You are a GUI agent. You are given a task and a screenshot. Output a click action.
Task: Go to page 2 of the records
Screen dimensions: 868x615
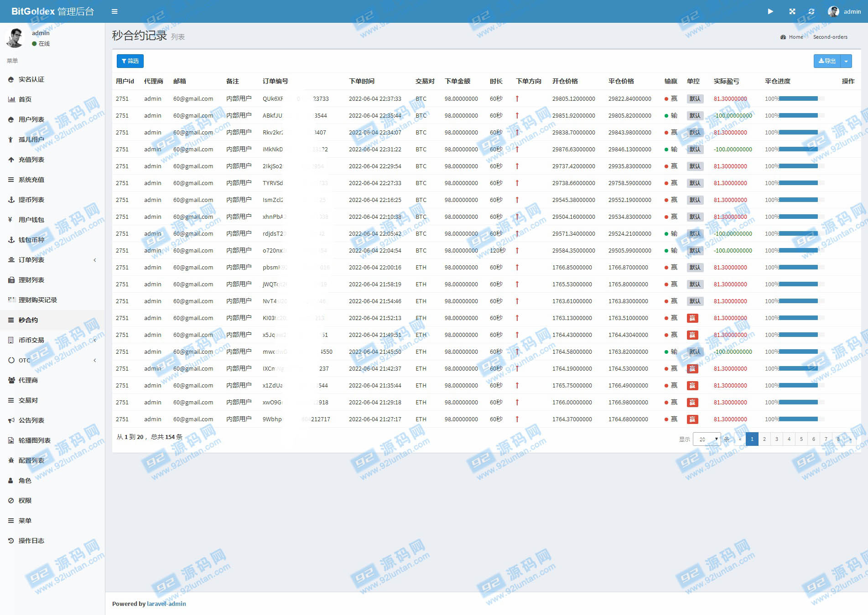(764, 439)
